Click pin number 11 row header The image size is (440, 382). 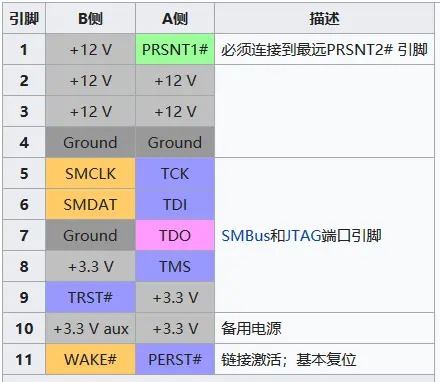[x=24, y=359]
